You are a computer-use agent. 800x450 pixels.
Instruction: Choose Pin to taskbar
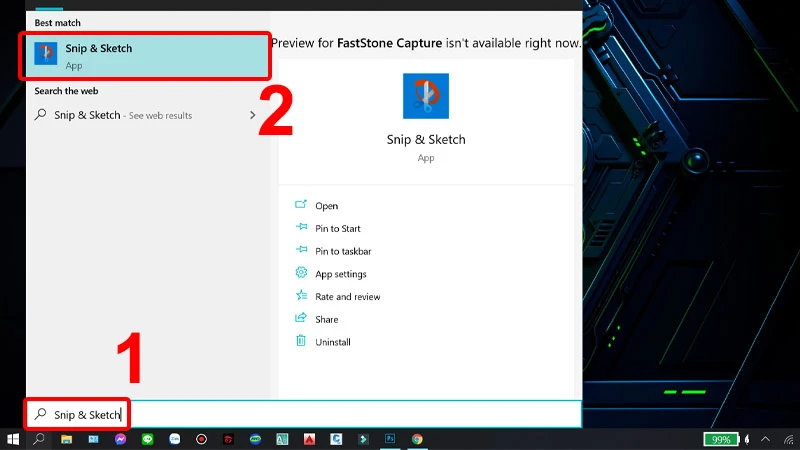click(342, 251)
